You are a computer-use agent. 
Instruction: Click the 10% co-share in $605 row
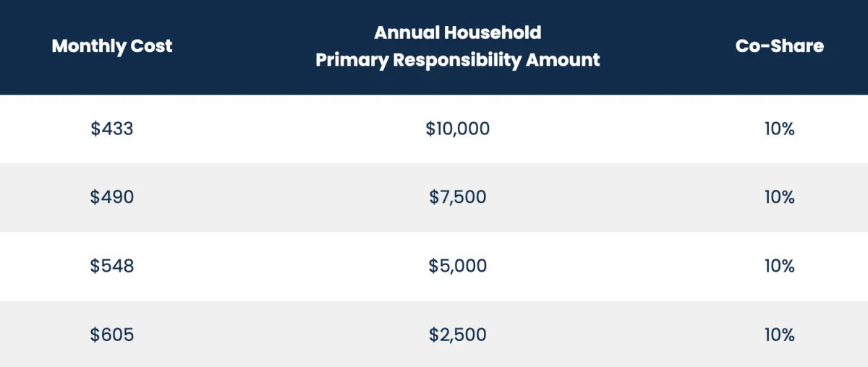(x=780, y=335)
